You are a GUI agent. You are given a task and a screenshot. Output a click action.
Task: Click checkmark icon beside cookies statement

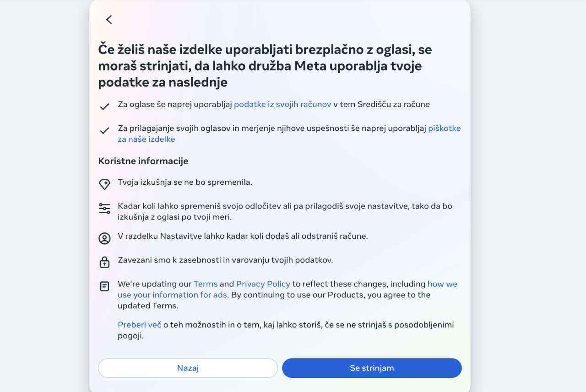104,130
